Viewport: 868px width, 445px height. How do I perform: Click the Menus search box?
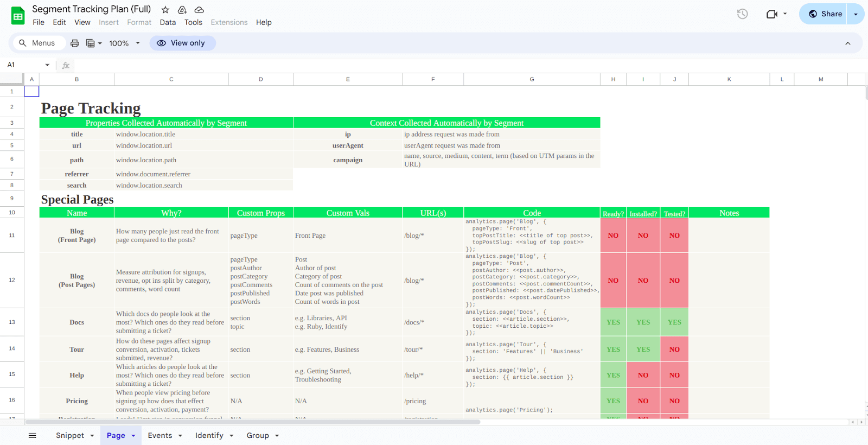click(38, 43)
